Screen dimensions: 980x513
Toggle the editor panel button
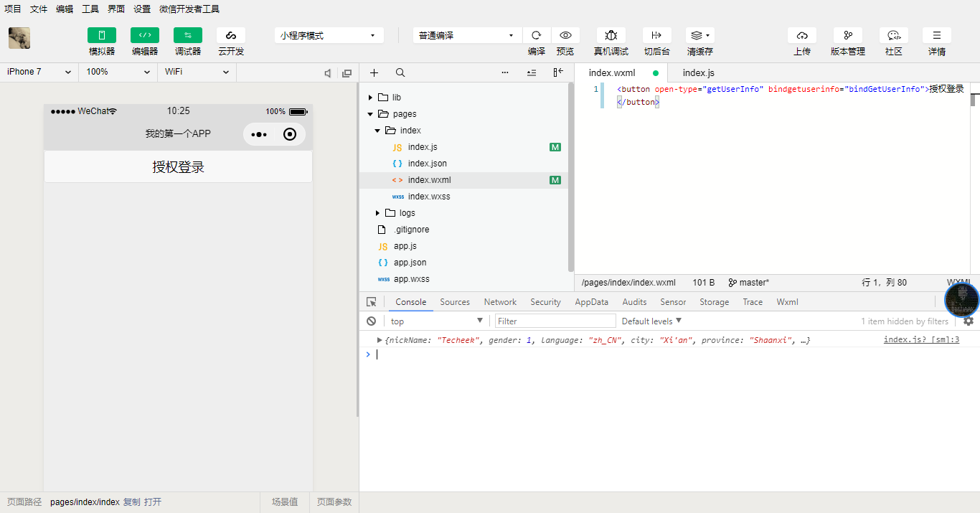[x=145, y=35]
